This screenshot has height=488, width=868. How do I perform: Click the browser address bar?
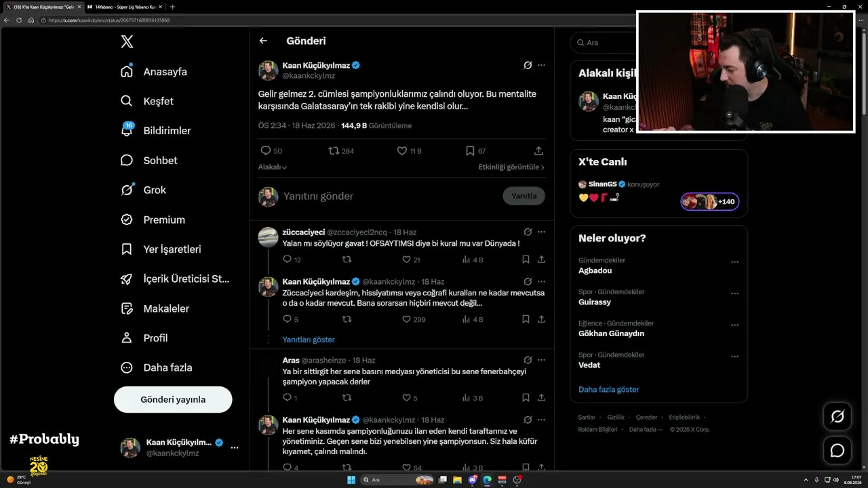(339, 20)
